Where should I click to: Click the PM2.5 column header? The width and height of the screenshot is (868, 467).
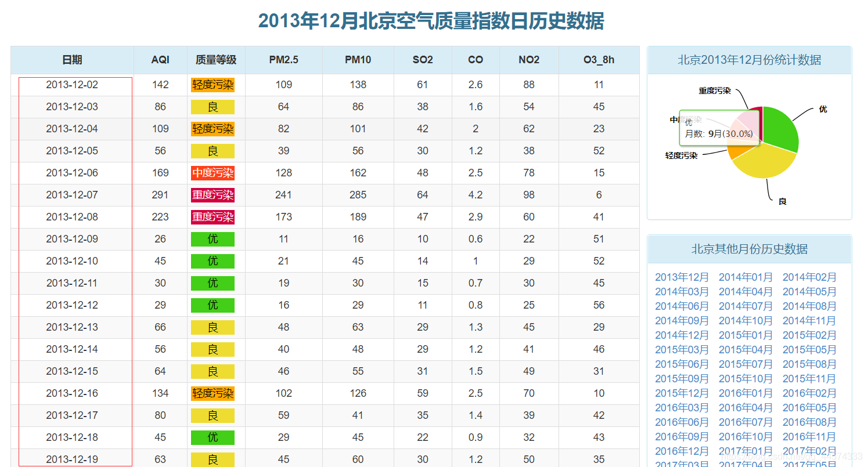pyautogui.click(x=283, y=60)
